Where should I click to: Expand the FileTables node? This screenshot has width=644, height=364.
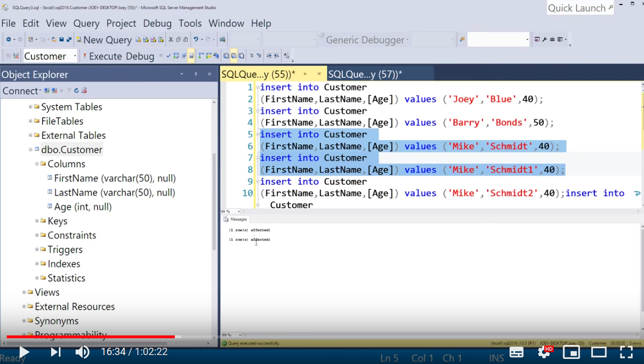click(x=30, y=121)
